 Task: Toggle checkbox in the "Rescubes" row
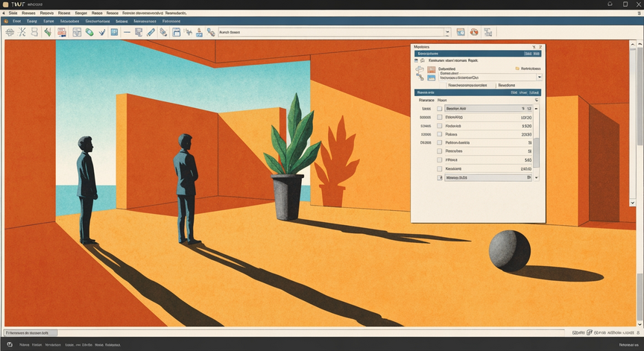pos(440,151)
